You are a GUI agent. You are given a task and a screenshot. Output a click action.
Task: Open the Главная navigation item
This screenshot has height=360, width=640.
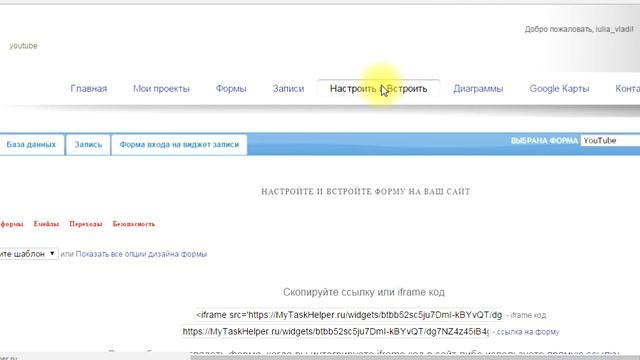point(89,89)
